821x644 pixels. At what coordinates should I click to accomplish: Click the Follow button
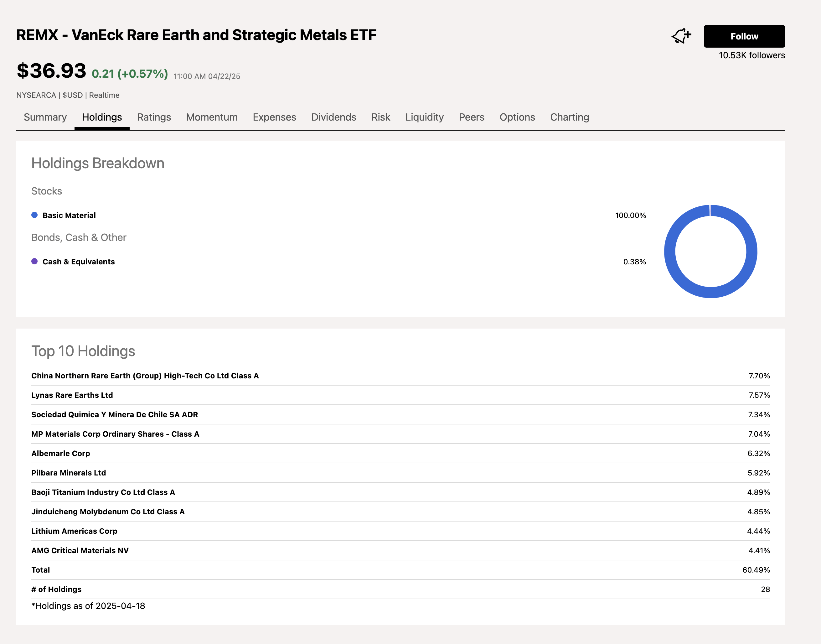(x=744, y=36)
